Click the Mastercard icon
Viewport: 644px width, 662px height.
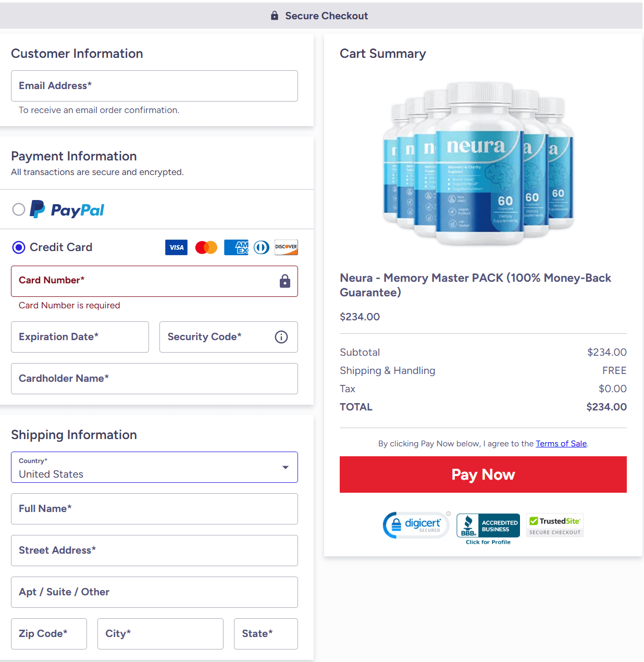coord(206,247)
